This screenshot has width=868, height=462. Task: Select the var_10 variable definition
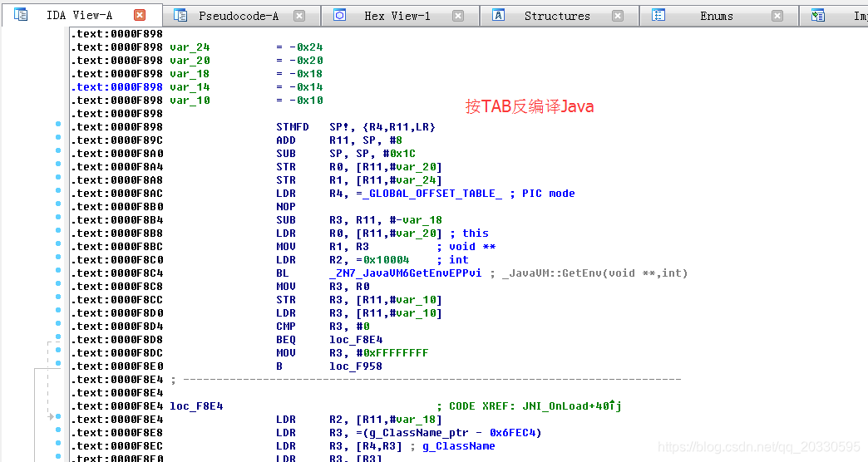point(190,101)
